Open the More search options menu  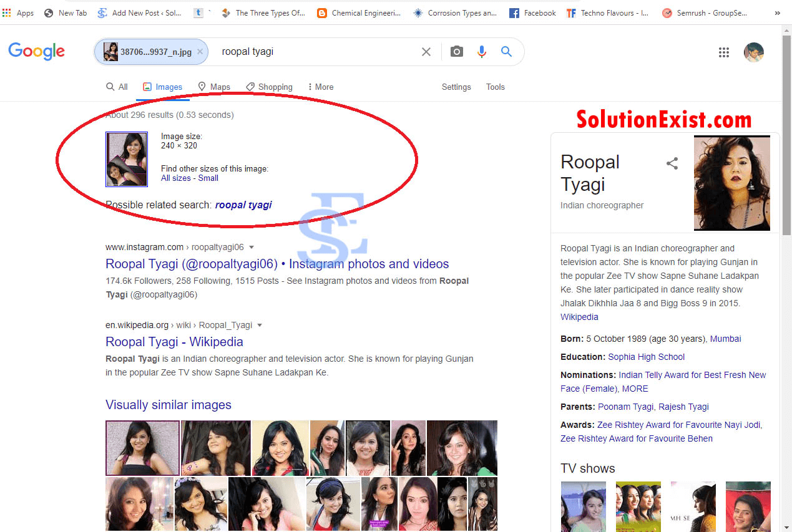click(320, 87)
